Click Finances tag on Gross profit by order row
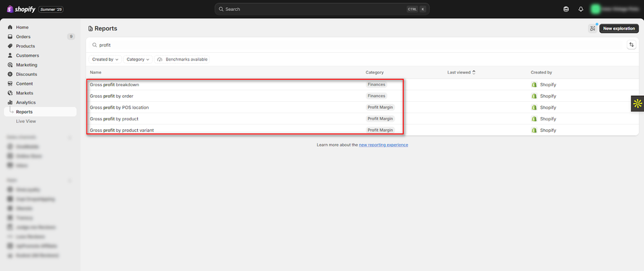This screenshot has width=644, height=271. [x=376, y=96]
